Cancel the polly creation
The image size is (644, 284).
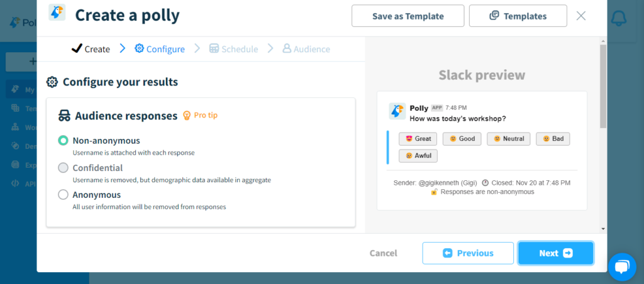click(383, 253)
